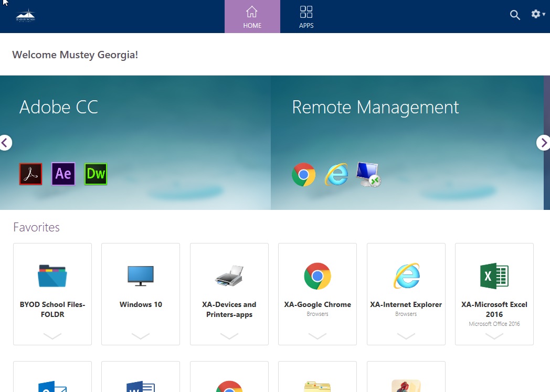The width and height of the screenshot is (550, 392).
Task: Expand details chevron under Windows 10
Action: click(x=141, y=336)
